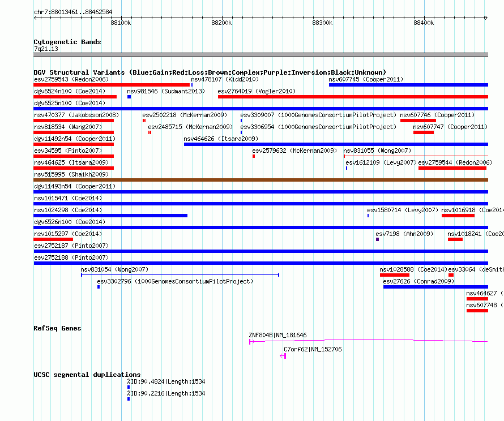Image resolution: width=504 pixels, height=421 pixels.
Task: Select the nsv981546 (Sudmant2013) small blue marker
Action: (x=129, y=97)
